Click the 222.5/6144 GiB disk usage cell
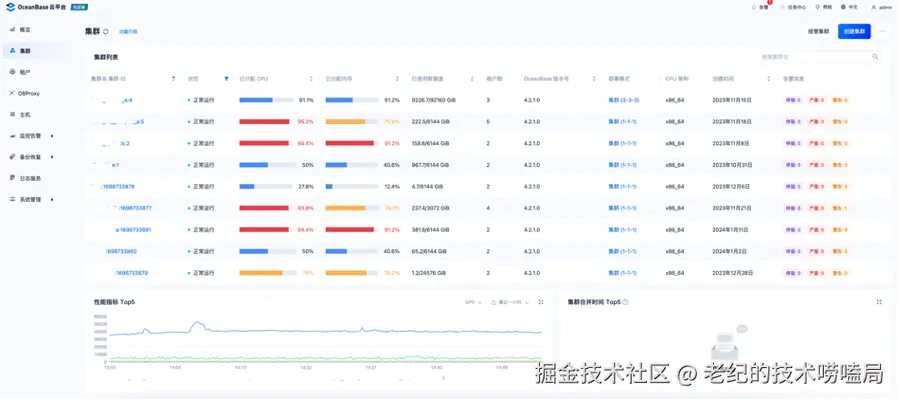This screenshot has height=400, width=898. [x=430, y=121]
